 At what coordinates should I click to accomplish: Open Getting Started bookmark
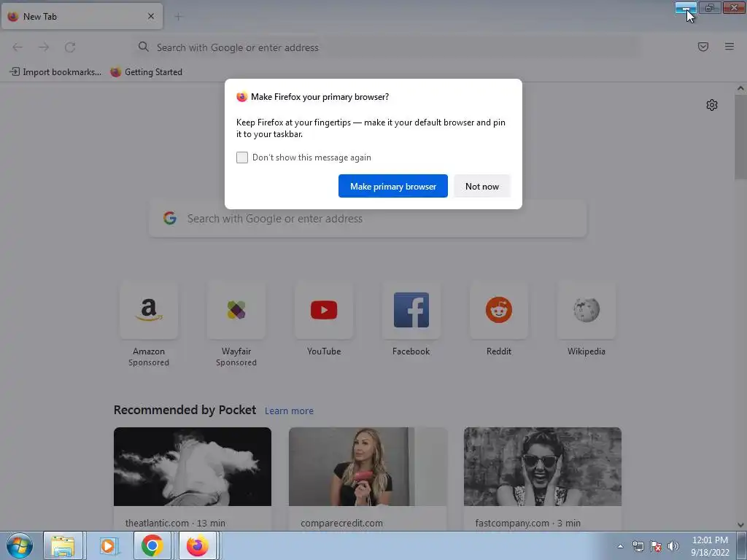pyautogui.click(x=146, y=72)
